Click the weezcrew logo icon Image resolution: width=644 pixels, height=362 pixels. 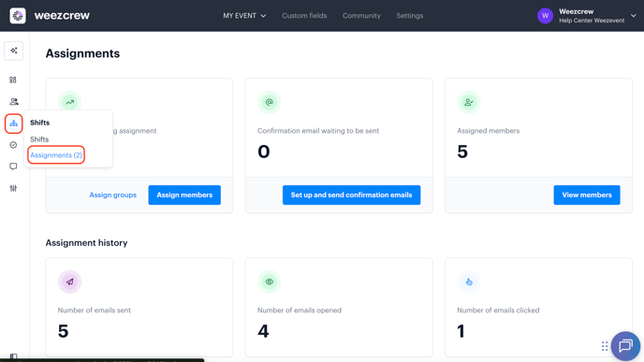[18, 16]
